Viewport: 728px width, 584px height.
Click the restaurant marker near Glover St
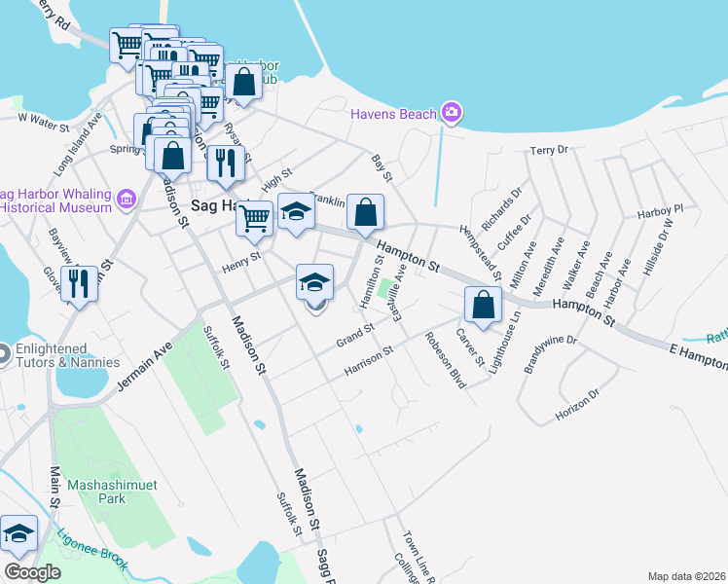tap(79, 284)
